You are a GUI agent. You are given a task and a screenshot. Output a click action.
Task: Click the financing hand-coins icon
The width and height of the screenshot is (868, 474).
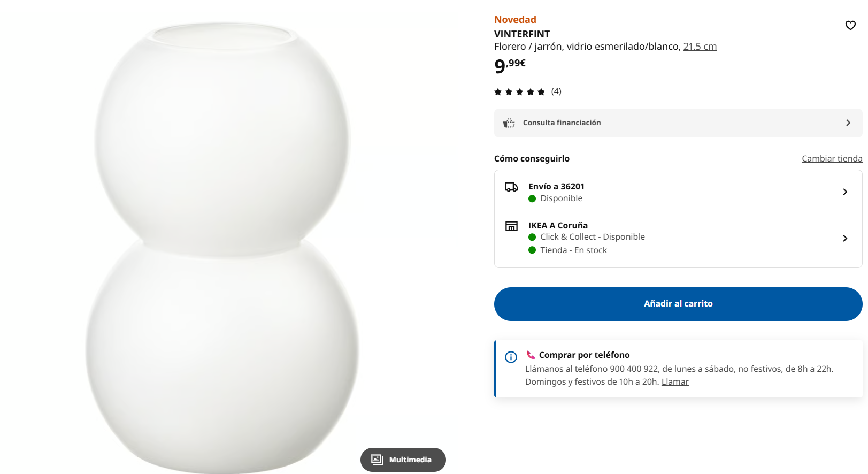point(509,123)
